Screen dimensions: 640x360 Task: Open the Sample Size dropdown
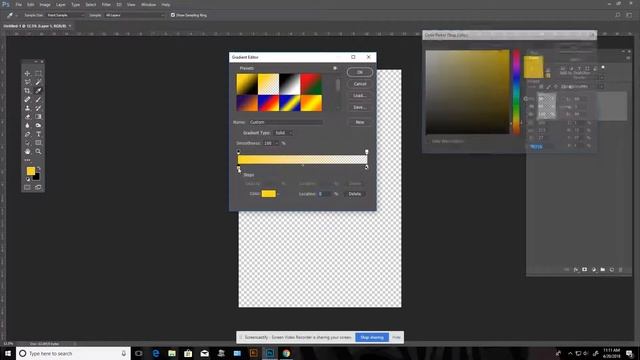[x=65, y=15]
